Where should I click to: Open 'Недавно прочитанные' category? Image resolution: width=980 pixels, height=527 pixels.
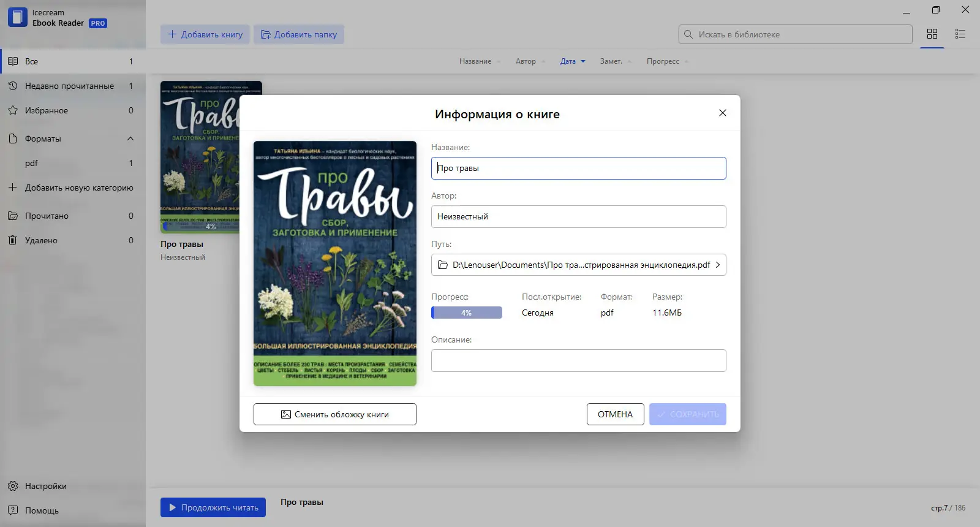(73, 86)
